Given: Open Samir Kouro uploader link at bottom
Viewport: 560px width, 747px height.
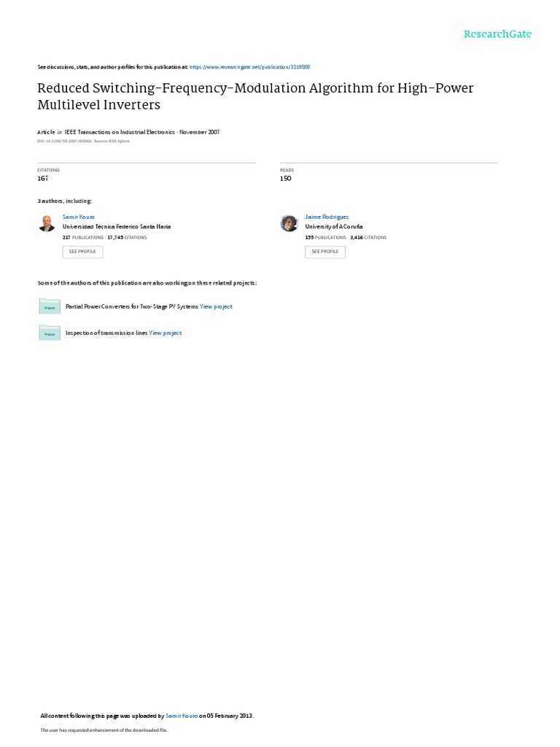Looking at the screenshot, I should click(182, 716).
